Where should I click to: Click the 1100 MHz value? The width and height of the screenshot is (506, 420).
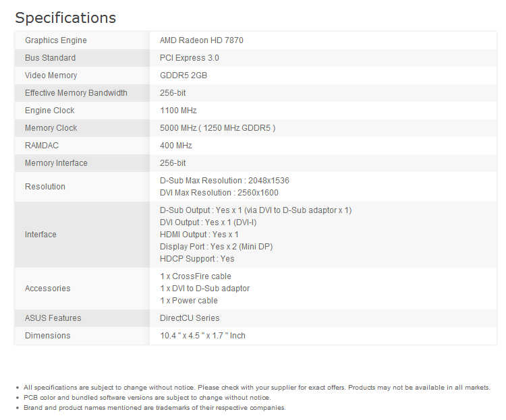tap(178, 111)
